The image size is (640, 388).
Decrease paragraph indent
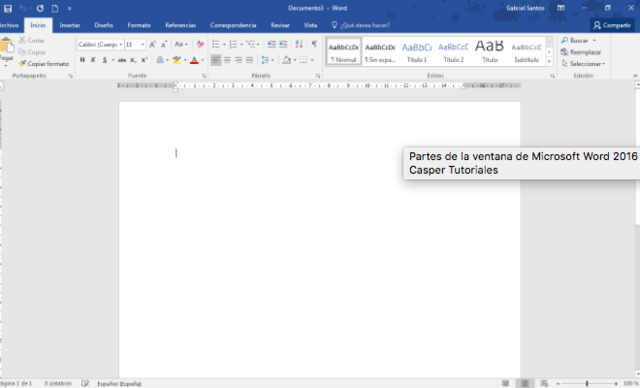point(271,44)
